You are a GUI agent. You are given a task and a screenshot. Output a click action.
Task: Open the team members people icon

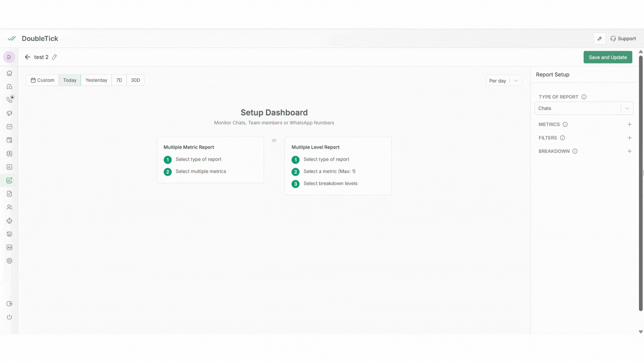click(9, 207)
